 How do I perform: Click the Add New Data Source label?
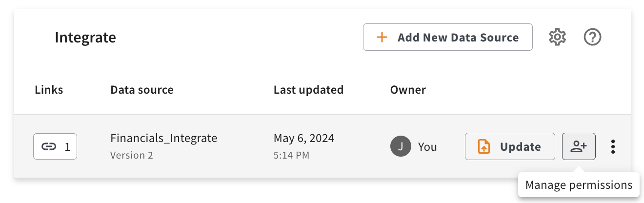point(458,38)
